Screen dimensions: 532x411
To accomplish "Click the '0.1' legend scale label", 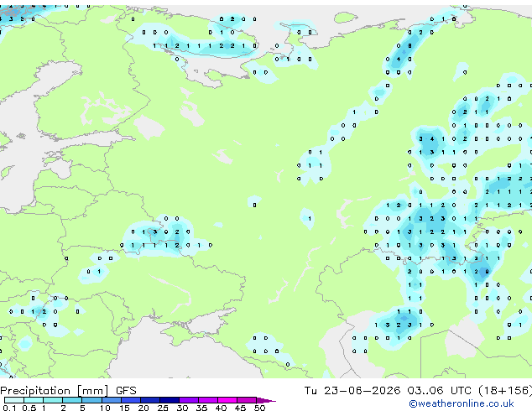I will pyautogui.click(x=9, y=408).
